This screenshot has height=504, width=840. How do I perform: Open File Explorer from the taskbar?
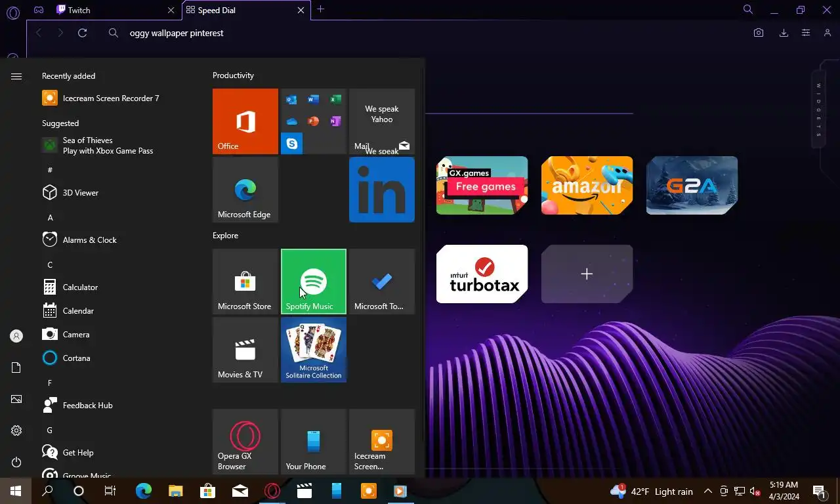tap(175, 491)
